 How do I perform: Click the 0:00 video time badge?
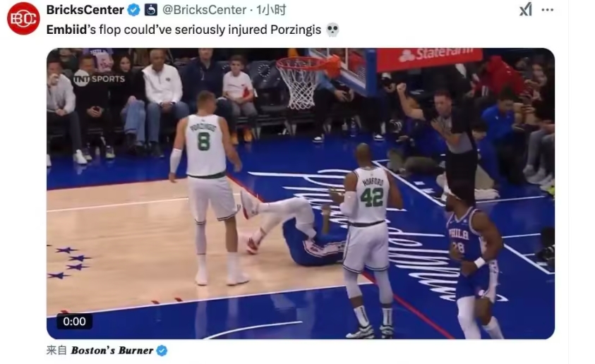(x=74, y=322)
